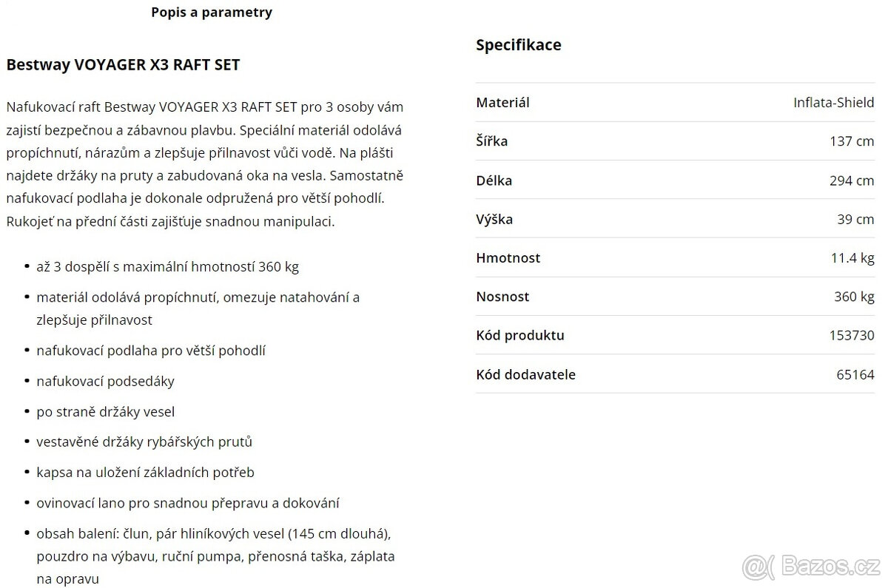The width and height of the screenshot is (888, 588).
Task: Open the Popis a parametry tab
Action: click(x=212, y=13)
